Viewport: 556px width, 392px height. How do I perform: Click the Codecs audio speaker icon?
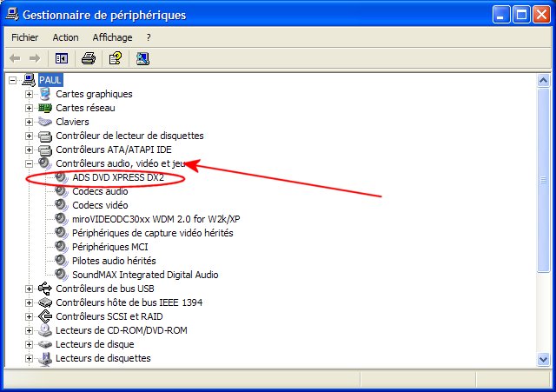(x=62, y=191)
